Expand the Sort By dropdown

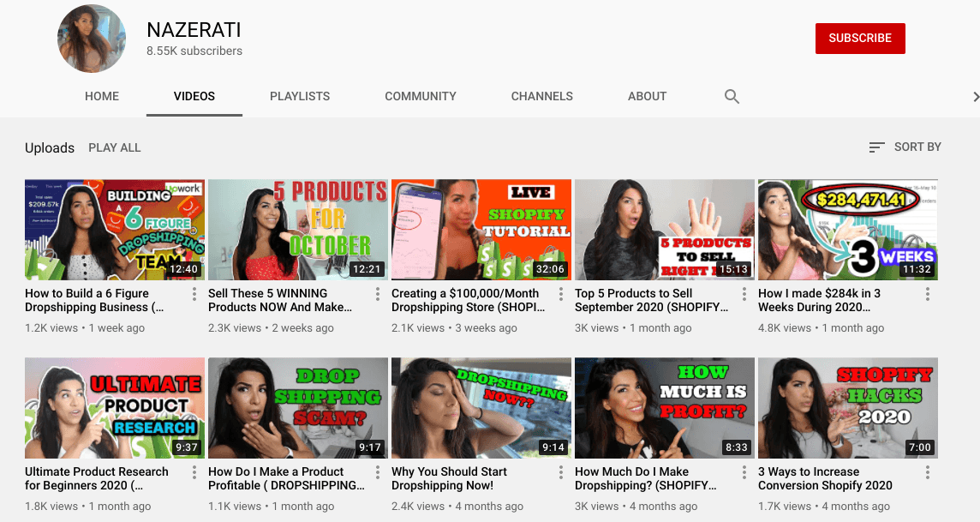coord(905,147)
